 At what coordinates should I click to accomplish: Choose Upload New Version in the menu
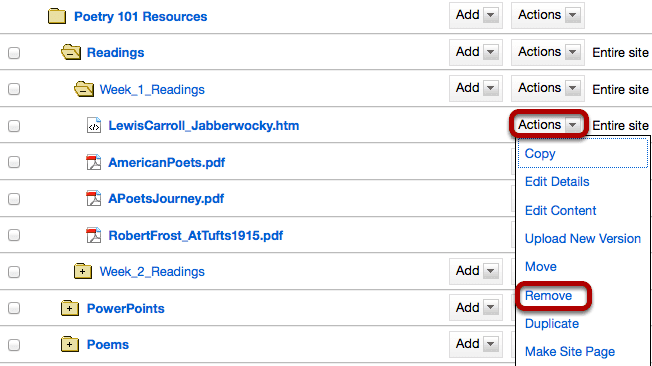tap(583, 239)
